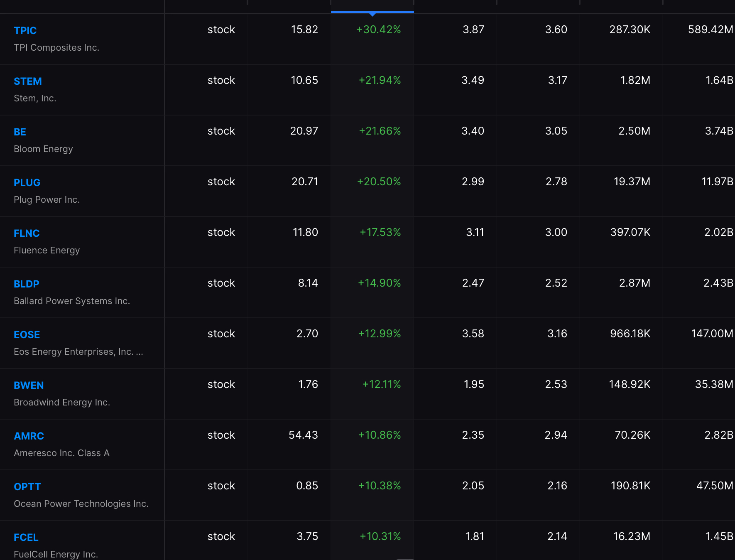Click PLUG market cap 11.97B
Viewport: 735px width, 560px height.
[717, 182]
